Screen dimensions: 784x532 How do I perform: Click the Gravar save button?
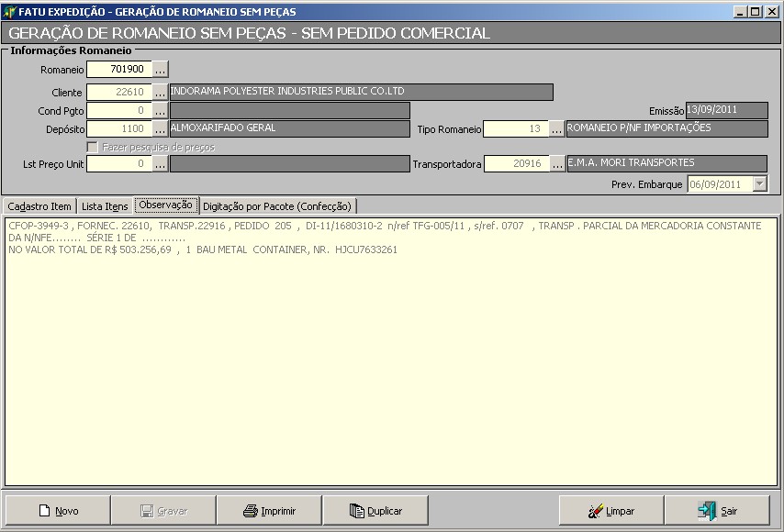[x=162, y=511]
